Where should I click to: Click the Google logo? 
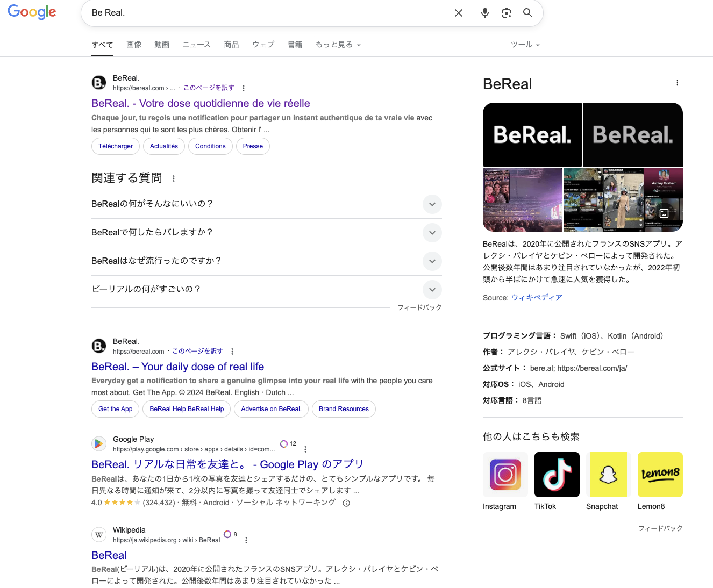32,12
